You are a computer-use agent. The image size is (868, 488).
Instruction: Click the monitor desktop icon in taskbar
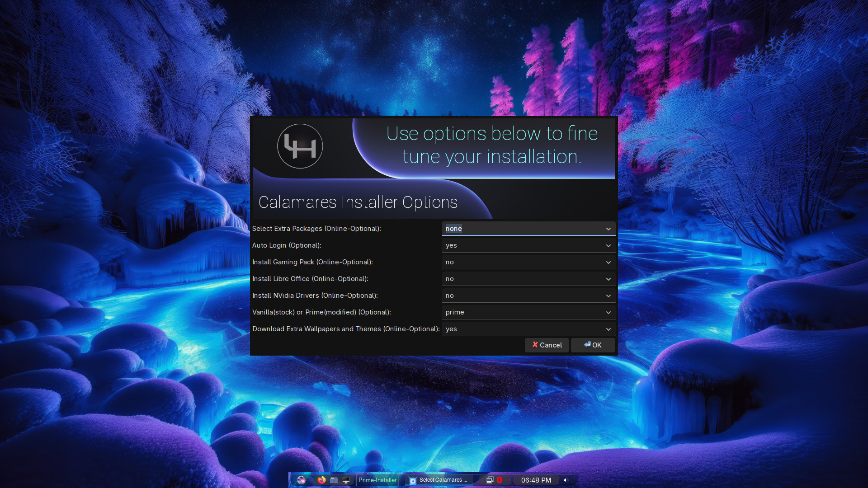[x=346, y=480]
